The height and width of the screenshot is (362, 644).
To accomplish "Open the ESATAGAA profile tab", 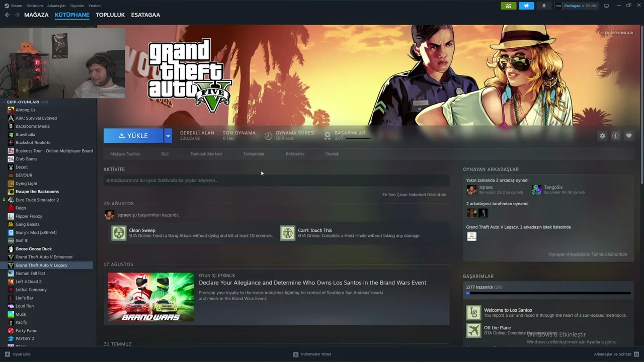I will (x=145, y=15).
